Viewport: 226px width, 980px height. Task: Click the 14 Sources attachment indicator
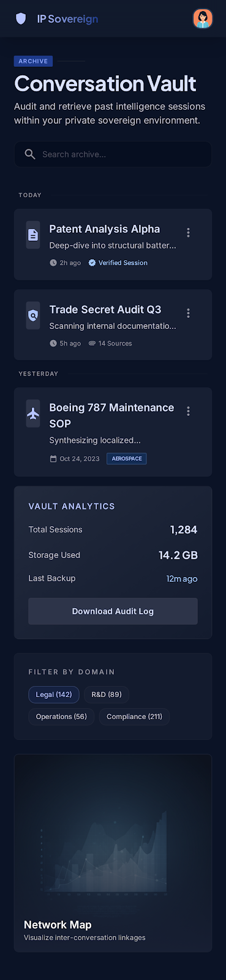[x=110, y=344]
